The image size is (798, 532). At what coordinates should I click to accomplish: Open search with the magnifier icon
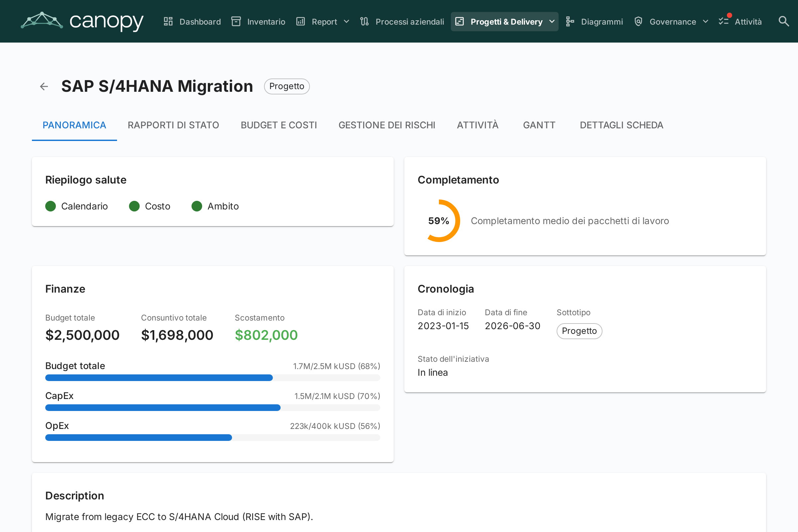click(x=783, y=21)
